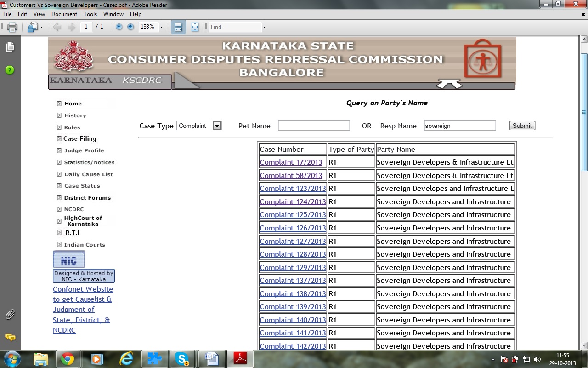Go to next page arrow

pos(71,27)
